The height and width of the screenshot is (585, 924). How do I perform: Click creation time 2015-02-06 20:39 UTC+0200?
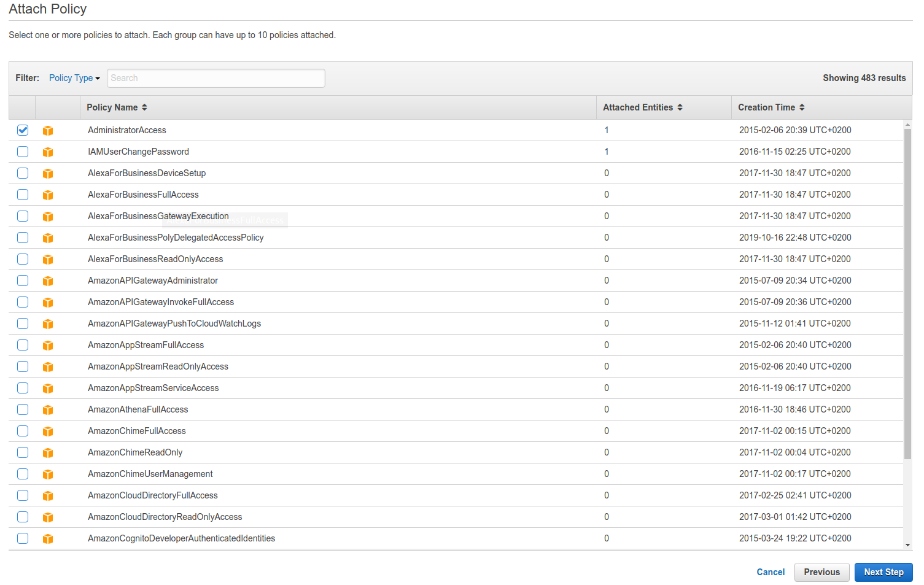click(x=795, y=130)
